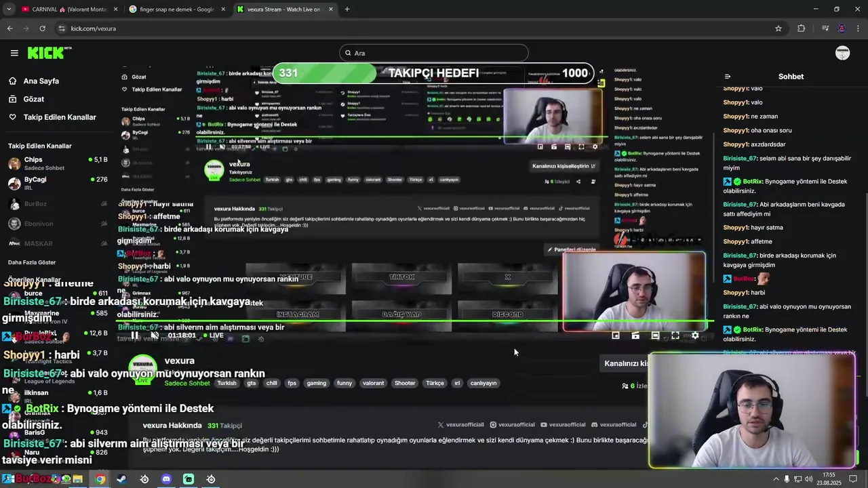This screenshot has width=868, height=488.
Task: Open the Naru recommended channel
Action: (58, 455)
